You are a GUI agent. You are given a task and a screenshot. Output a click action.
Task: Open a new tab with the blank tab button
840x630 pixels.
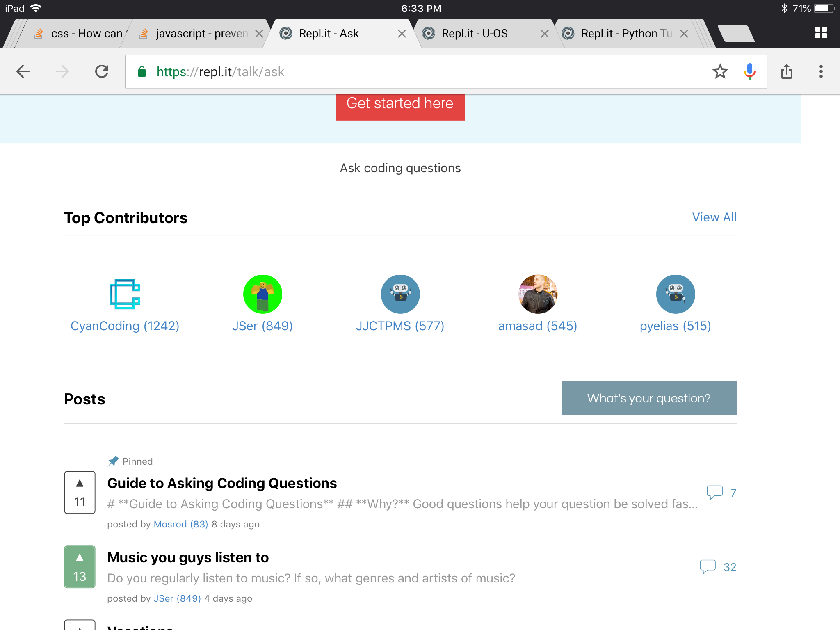click(x=736, y=33)
